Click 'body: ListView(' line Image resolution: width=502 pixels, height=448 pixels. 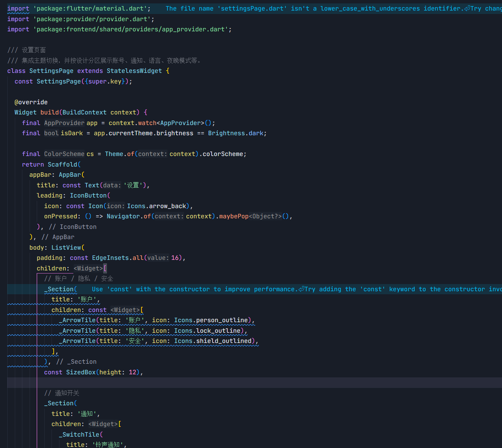click(57, 248)
